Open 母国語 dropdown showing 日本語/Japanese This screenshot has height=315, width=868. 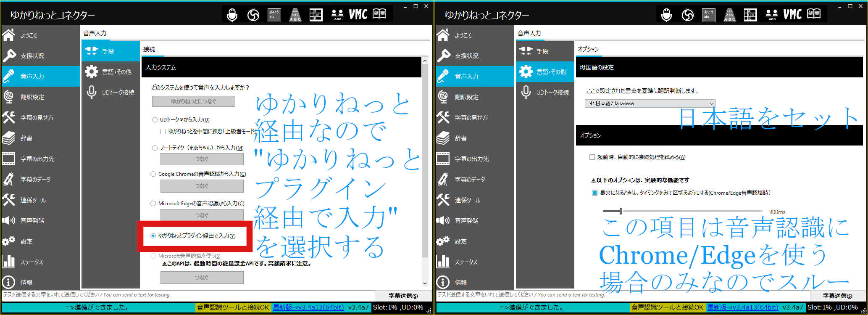point(650,103)
